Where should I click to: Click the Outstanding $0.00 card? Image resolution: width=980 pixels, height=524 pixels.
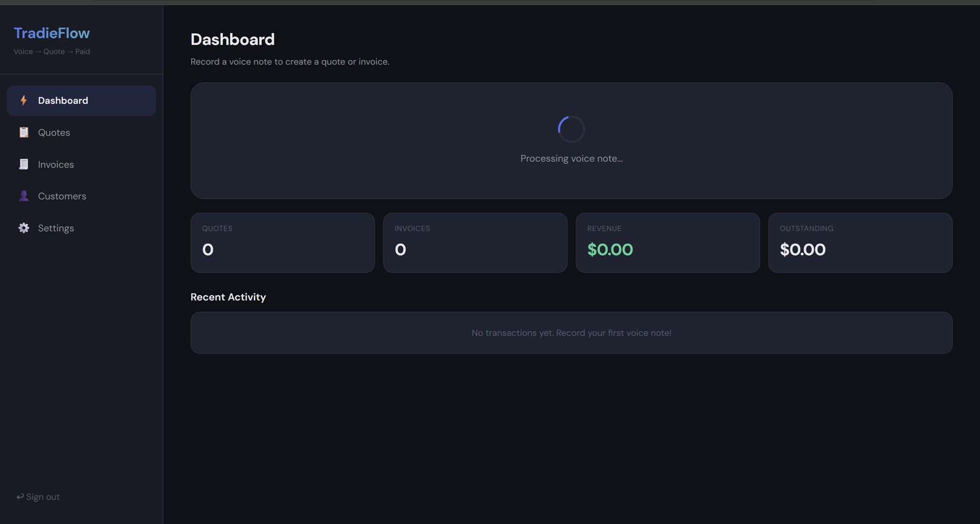(860, 242)
